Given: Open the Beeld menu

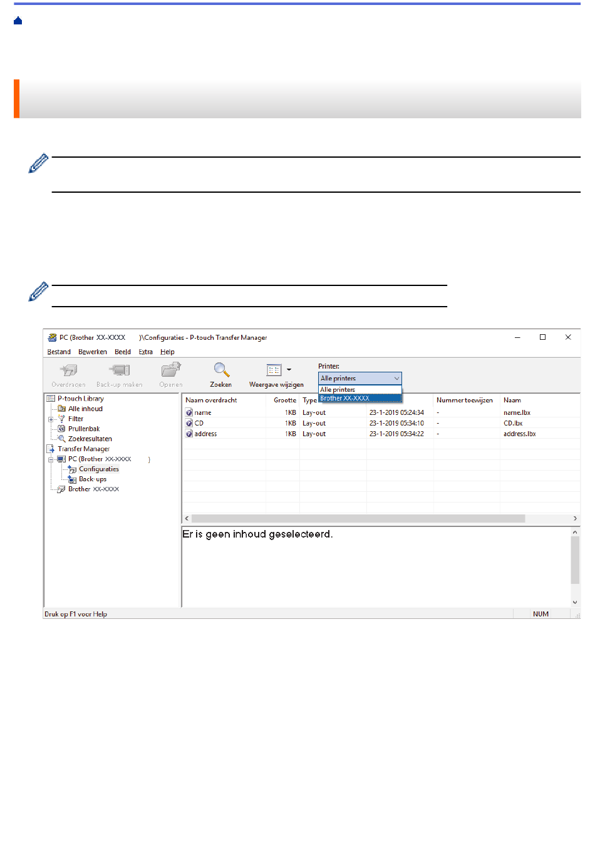Looking at the screenshot, I should click(x=123, y=352).
